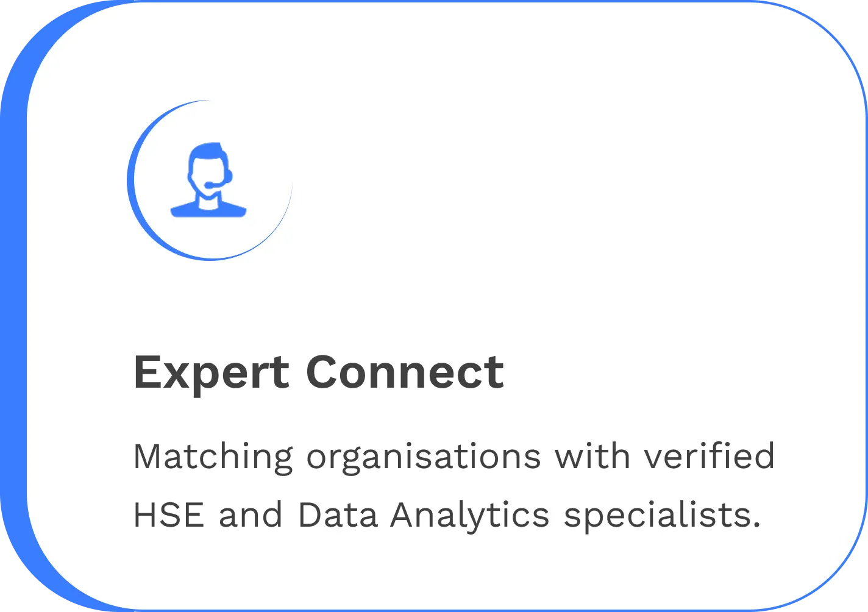The width and height of the screenshot is (868, 612).
Task: Click the word "Expert" in the title
Action: pyautogui.click(x=211, y=372)
